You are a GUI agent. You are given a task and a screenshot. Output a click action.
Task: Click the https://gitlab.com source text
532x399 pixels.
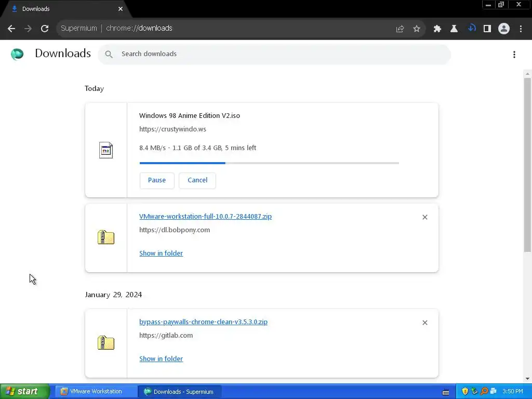point(166,336)
